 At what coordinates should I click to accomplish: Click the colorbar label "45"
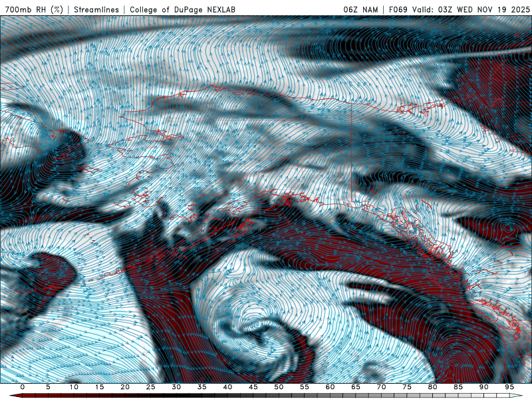coord(253,387)
